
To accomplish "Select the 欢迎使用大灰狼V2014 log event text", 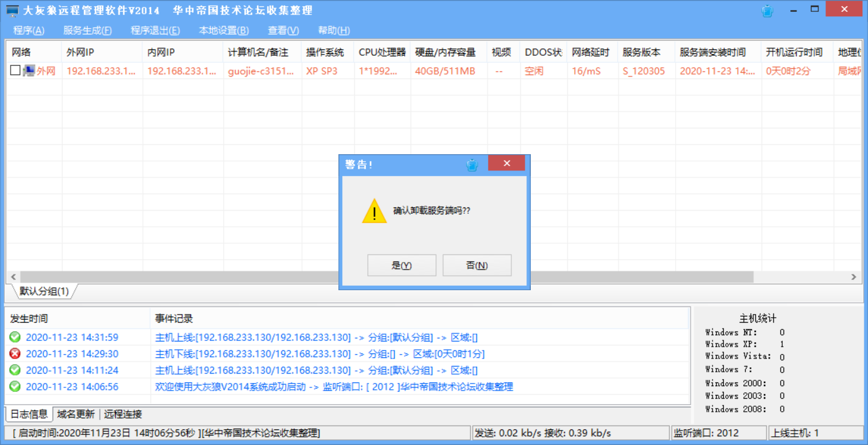I will point(334,387).
